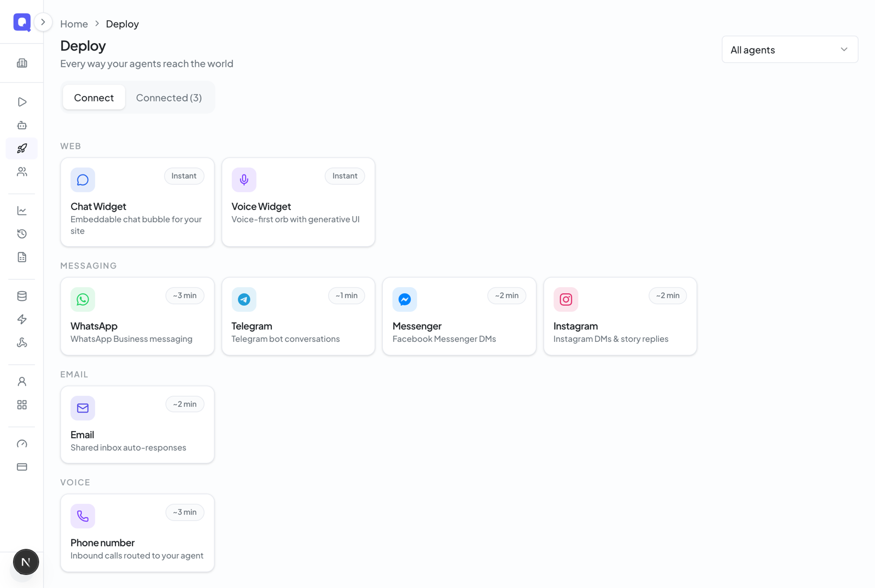Image resolution: width=875 pixels, height=588 pixels.
Task: Expand the sidebar with the chevron button
Action: coord(43,22)
